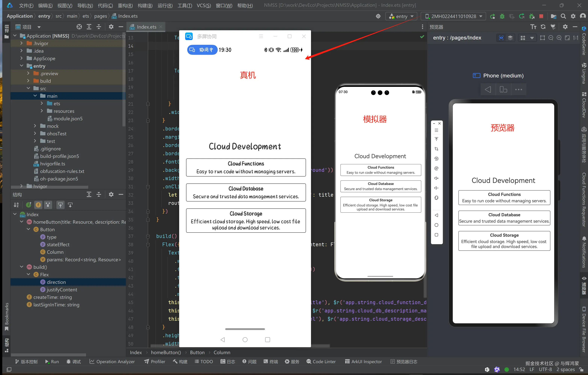Toggle show fields filter in structure panel
Screen dimensions: 588x375
click(x=38, y=205)
